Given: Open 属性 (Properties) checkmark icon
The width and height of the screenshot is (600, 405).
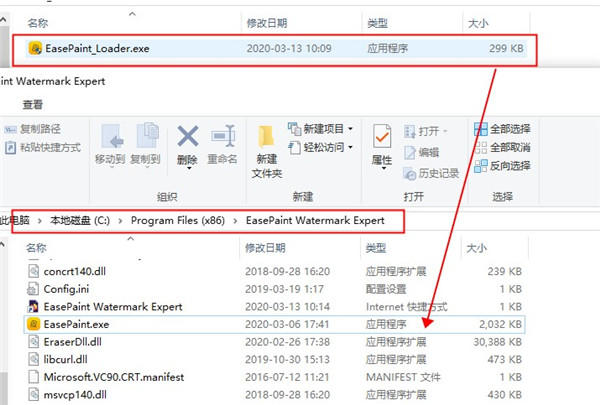Looking at the screenshot, I should 382,136.
